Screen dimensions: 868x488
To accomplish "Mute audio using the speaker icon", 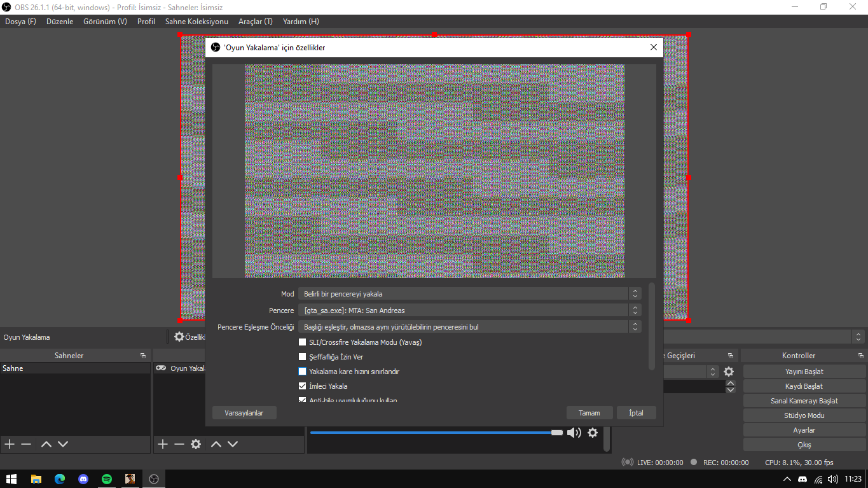I will point(574,433).
